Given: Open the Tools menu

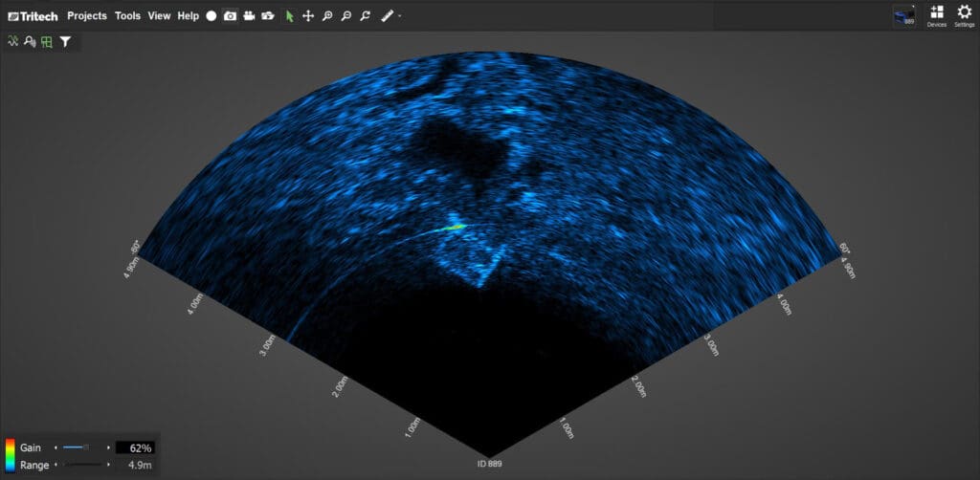Looking at the screenshot, I should click(127, 16).
